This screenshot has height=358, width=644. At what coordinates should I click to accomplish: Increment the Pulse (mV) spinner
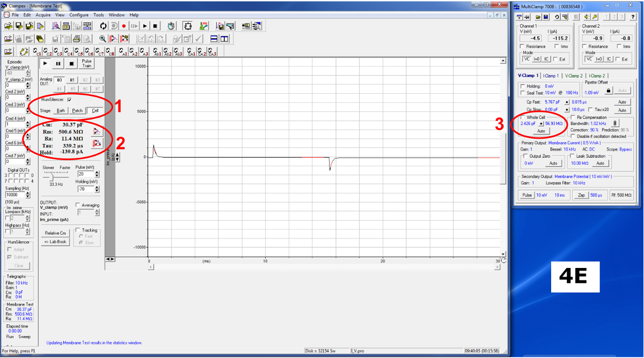pyautogui.click(x=97, y=172)
